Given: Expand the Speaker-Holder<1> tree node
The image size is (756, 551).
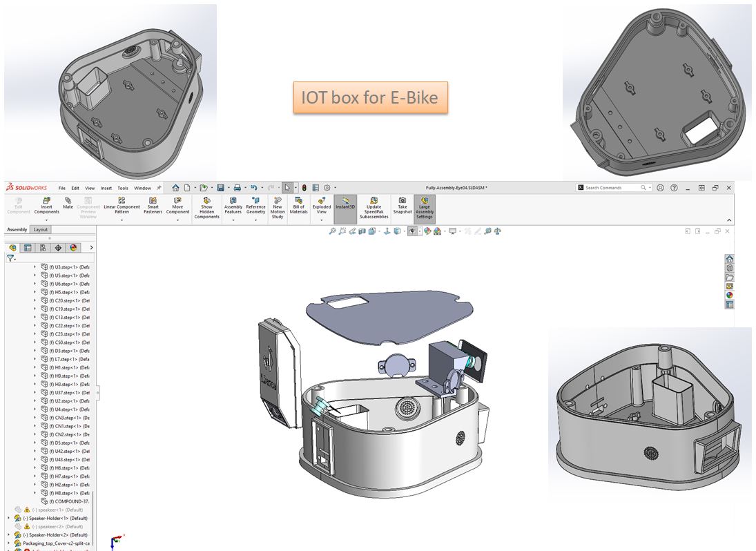Looking at the screenshot, I should pos(9,518).
